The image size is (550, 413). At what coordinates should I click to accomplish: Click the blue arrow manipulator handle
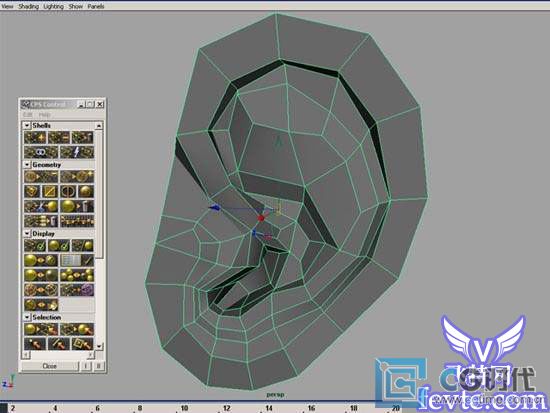(x=215, y=208)
